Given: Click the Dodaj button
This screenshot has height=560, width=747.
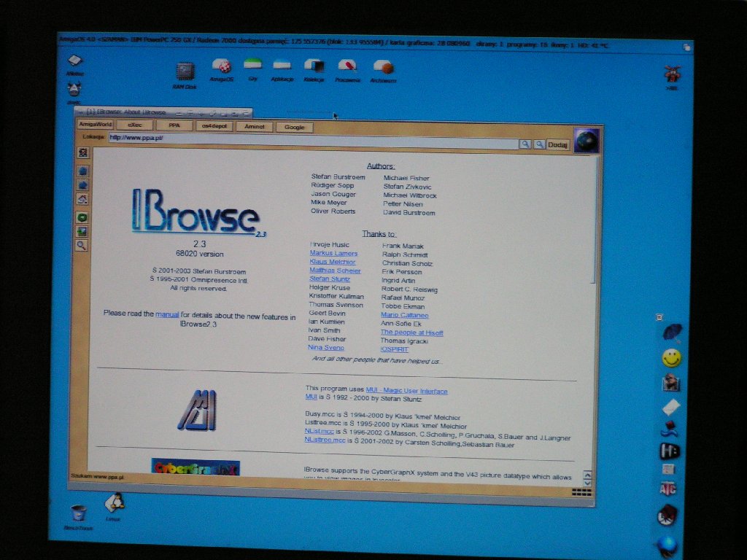Looking at the screenshot, I should (557, 145).
